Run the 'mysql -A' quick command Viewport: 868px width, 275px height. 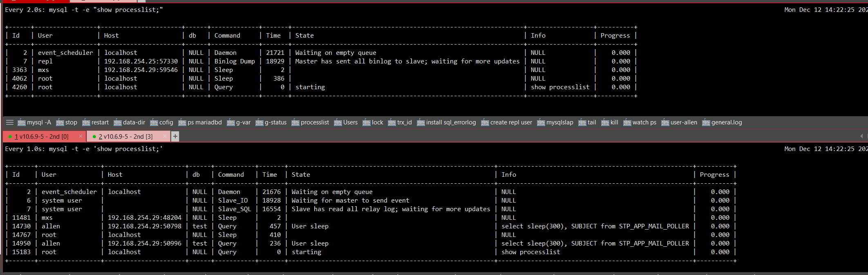(x=34, y=122)
